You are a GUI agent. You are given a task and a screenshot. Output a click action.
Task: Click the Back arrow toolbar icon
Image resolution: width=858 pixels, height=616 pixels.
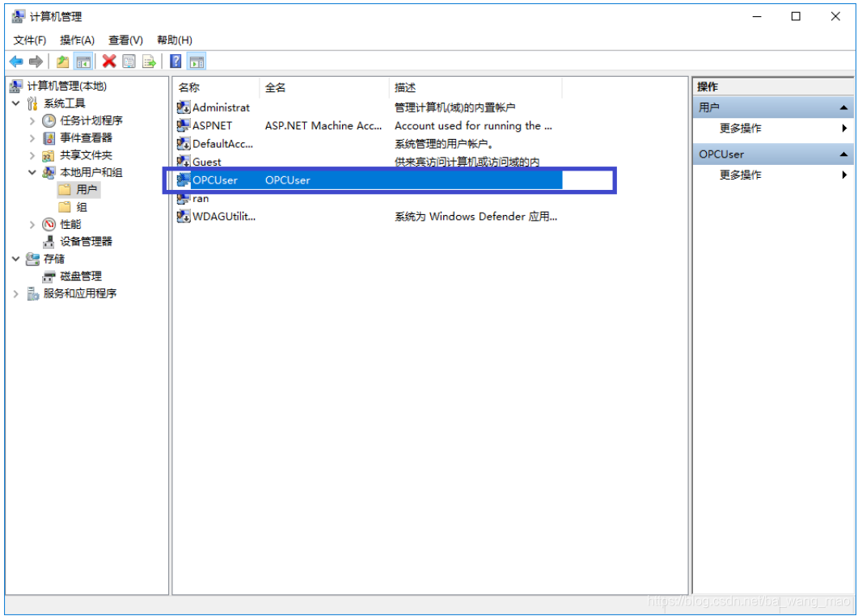(16, 61)
